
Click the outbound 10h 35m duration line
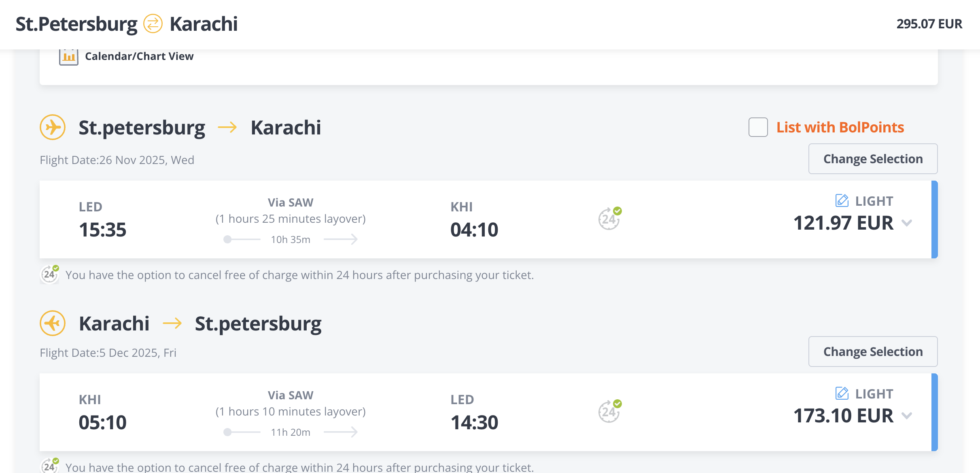[291, 239]
